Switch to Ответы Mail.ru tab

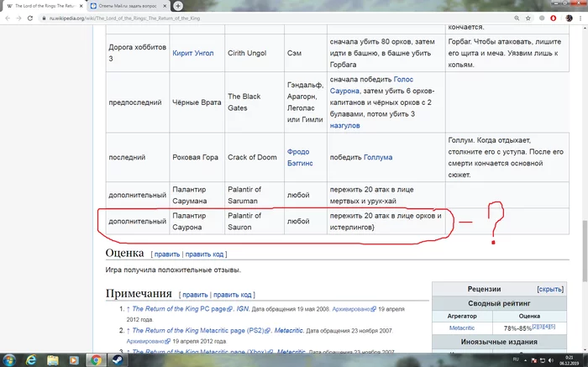(128, 6)
